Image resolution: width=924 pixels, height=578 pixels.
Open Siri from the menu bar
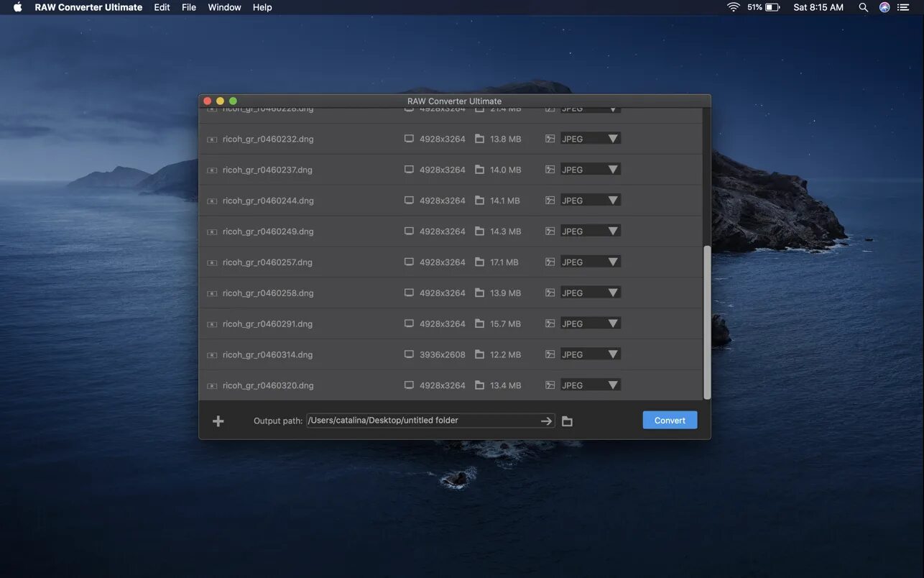tap(884, 7)
